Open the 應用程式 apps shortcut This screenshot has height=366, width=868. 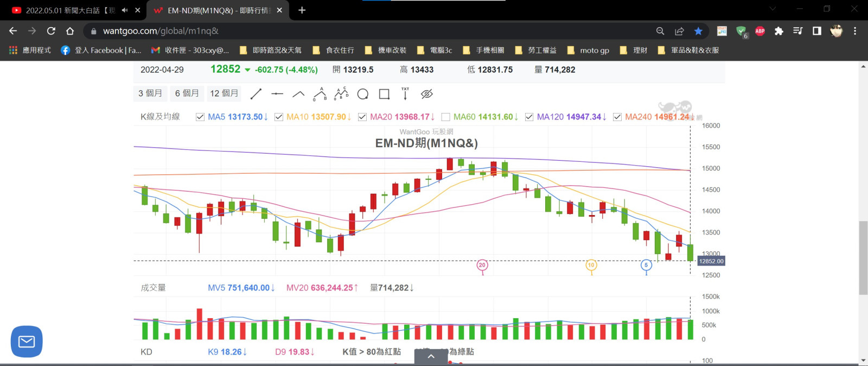coord(30,50)
